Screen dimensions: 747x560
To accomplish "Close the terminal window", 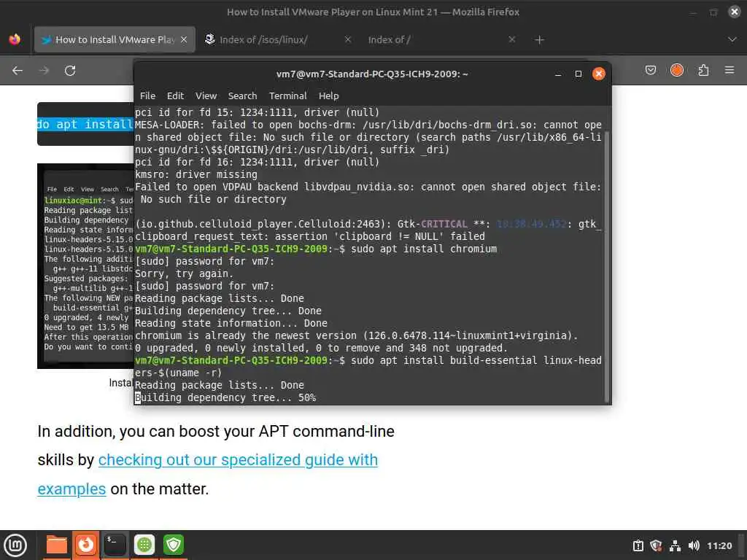I will click(x=599, y=74).
